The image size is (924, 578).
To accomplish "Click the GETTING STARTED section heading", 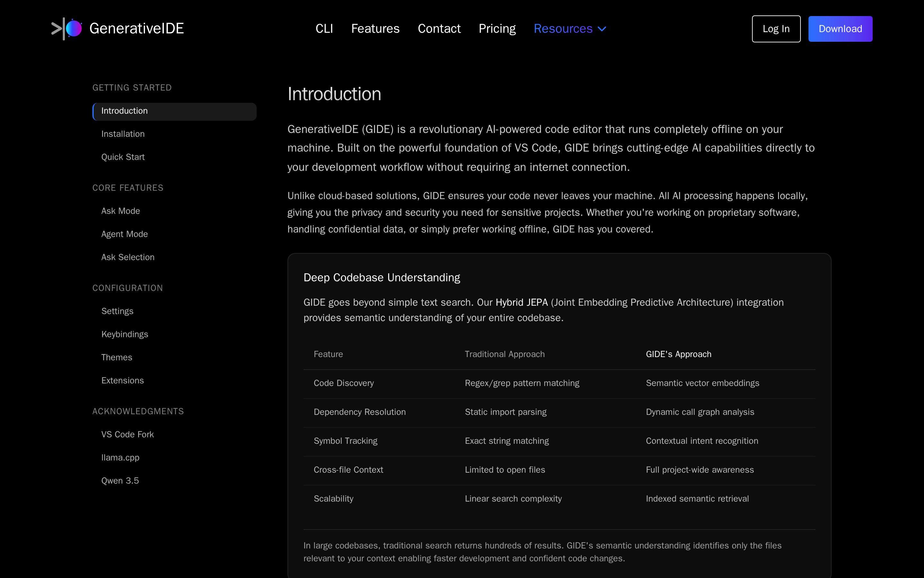I will coord(132,88).
